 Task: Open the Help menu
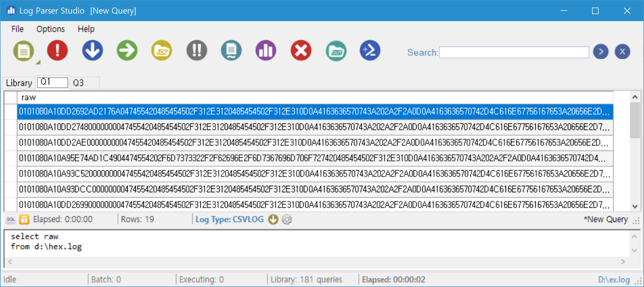pyautogui.click(x=86, y=29)
